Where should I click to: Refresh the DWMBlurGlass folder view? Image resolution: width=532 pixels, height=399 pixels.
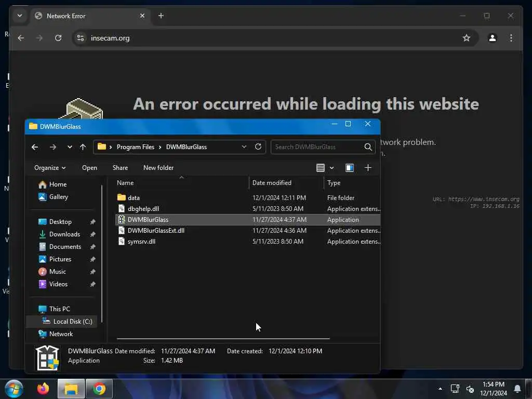258,147
